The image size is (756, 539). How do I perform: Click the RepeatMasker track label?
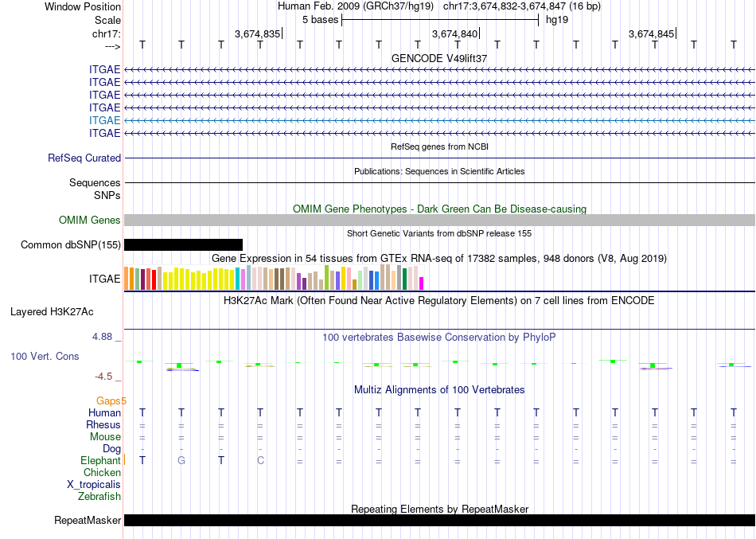point(88,520)
